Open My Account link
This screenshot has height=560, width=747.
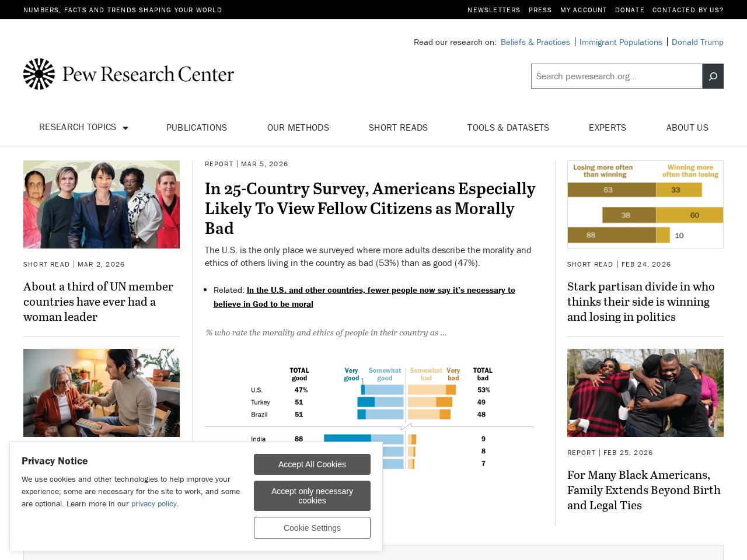tap(584, 10)
